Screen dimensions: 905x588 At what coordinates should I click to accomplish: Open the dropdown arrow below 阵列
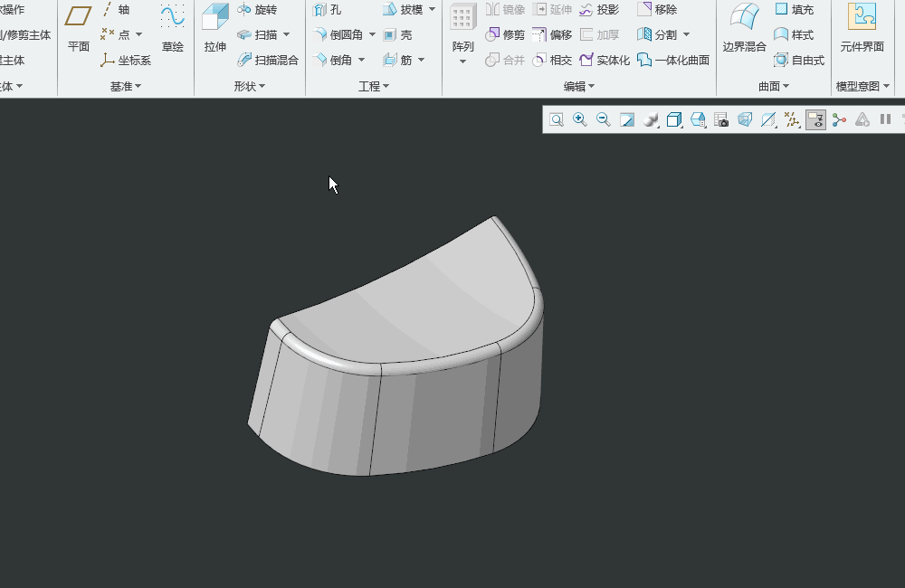(462, 62)
